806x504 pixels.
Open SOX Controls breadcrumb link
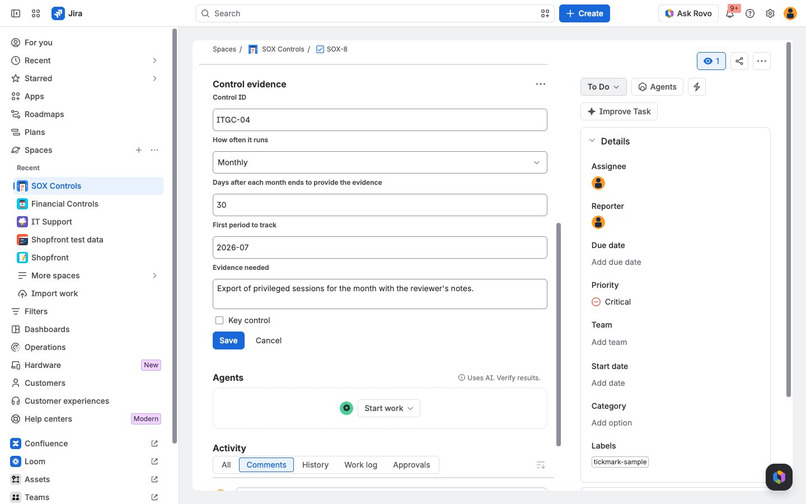(x=283, y=49)
